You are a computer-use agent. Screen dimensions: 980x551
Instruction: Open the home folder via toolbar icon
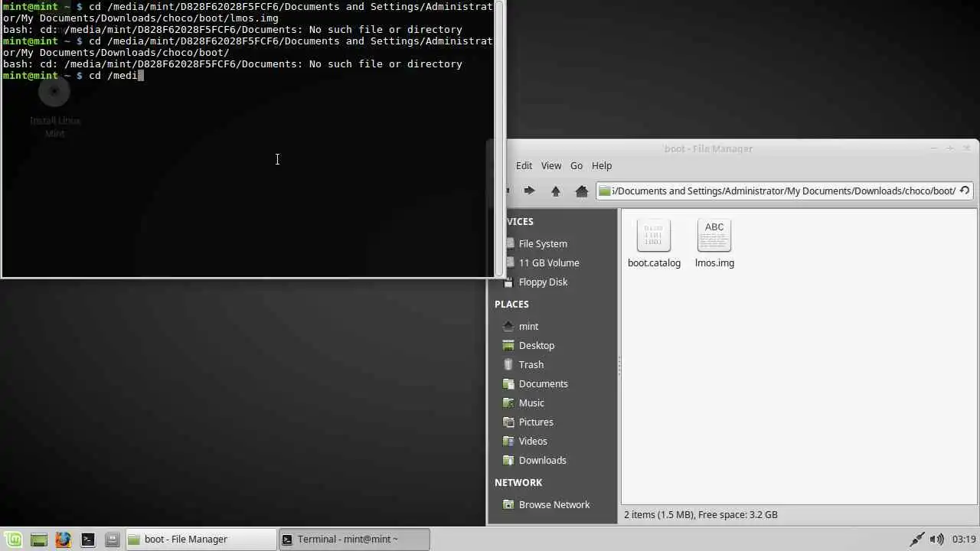click(582, 191)
